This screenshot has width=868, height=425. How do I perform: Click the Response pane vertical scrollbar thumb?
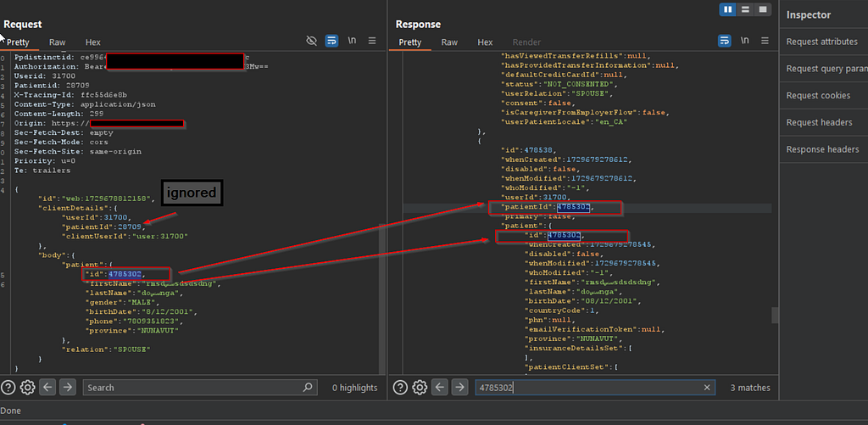(775, 316)
